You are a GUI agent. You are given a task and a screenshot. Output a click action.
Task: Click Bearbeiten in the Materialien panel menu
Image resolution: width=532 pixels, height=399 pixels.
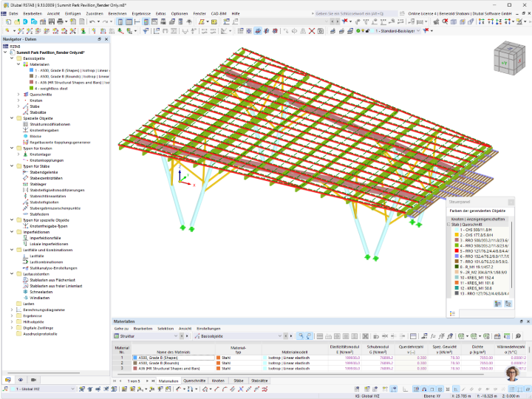143,328
